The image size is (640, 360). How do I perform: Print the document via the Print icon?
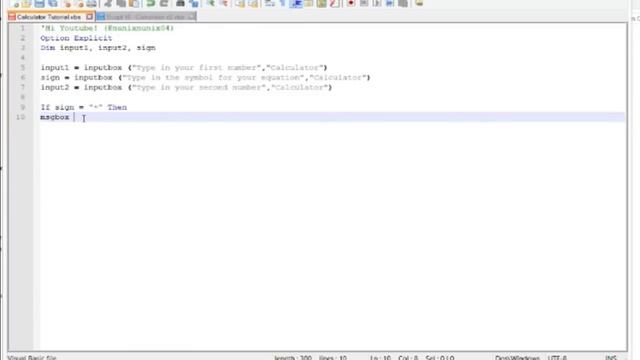point(92,3)
